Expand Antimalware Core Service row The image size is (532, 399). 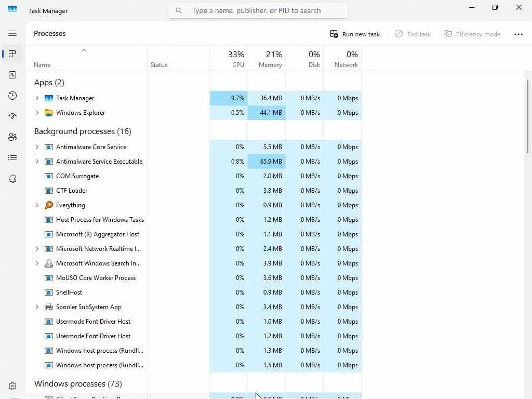(x=37, y=147)
